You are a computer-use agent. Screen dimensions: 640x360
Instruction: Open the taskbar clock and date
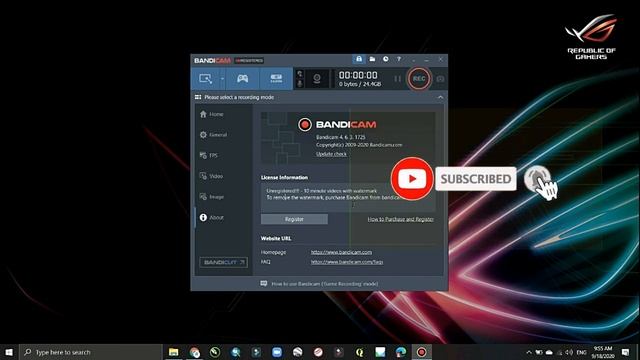[603, 352]
